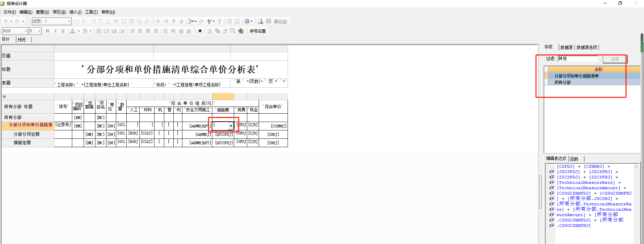This screenshot has height=244, width=644.
Task: Click the font color A icon
Action: (x=73, y=31)
